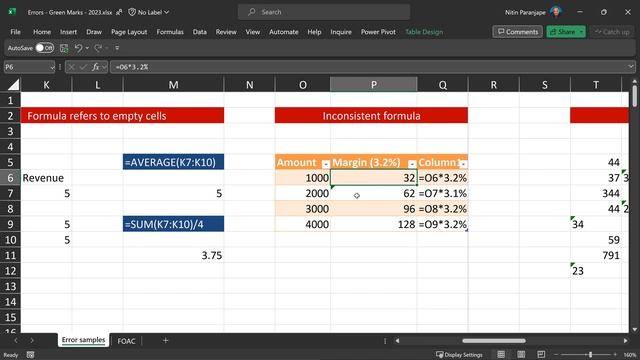
Task: Select column header M
Action: (x=173, y=84)
